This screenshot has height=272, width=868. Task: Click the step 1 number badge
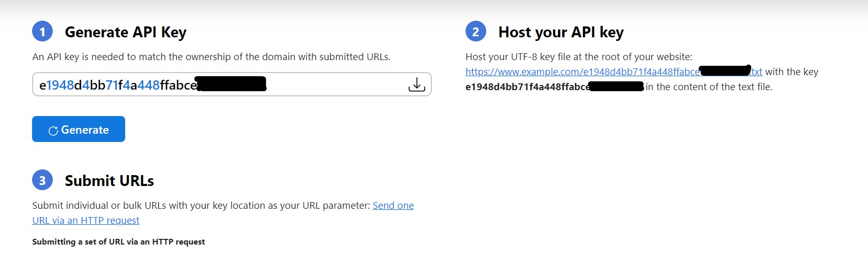tap(42, 32)
